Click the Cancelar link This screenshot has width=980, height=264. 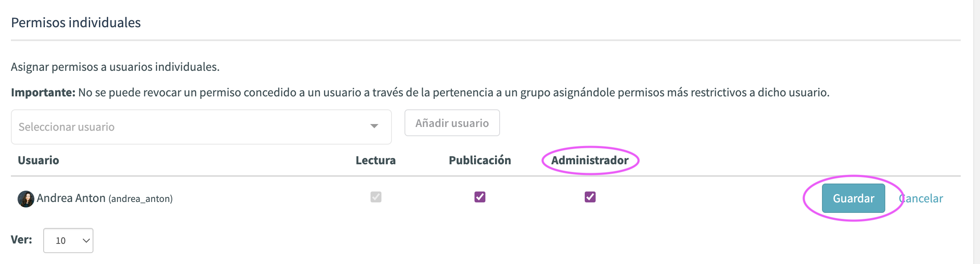[921, 198]
